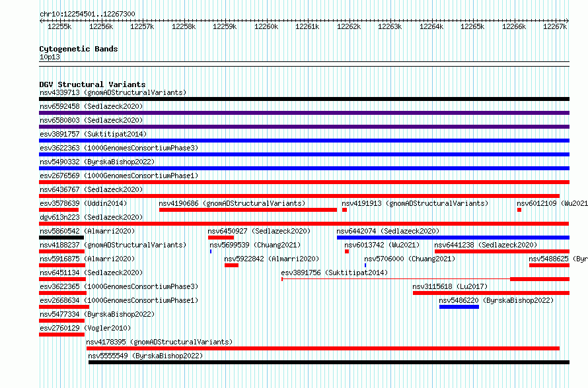Screen dimensions: 588x388
Task: Select the red nsv6450927 variant bar
Action: coord(221,238)
